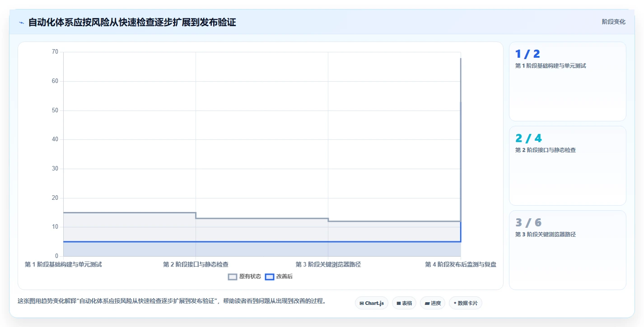Toggle the 原有状态 legend item
The width and height of the screenshot is (644, 327).
[244, 276]
